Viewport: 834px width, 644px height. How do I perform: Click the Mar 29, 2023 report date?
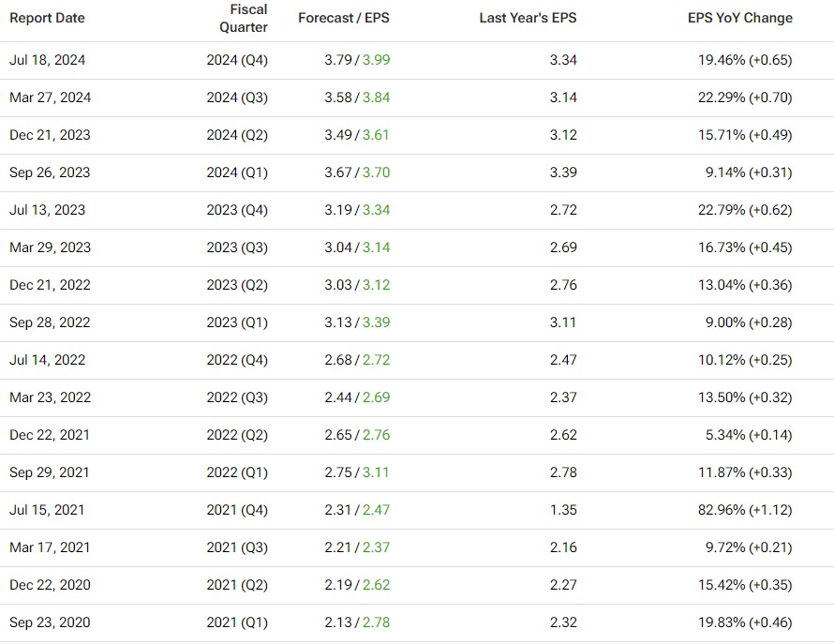tap(51, 247)
